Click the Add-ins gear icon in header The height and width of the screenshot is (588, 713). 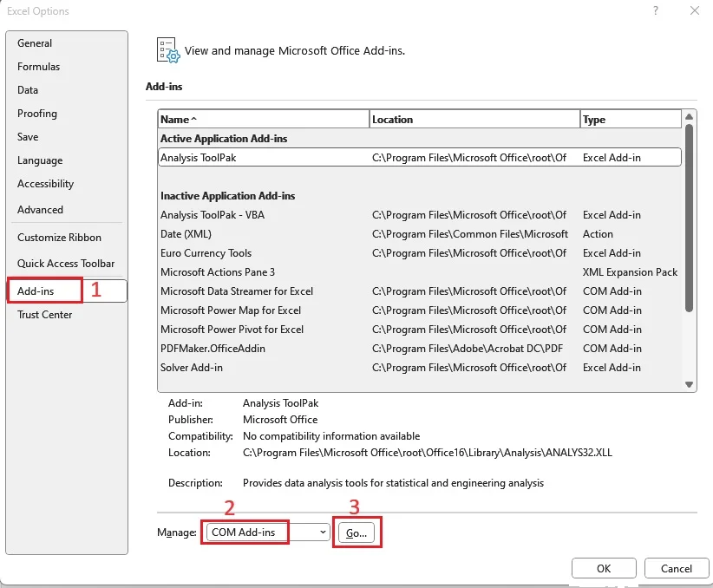pyautogui.click(x=167, y=50)
